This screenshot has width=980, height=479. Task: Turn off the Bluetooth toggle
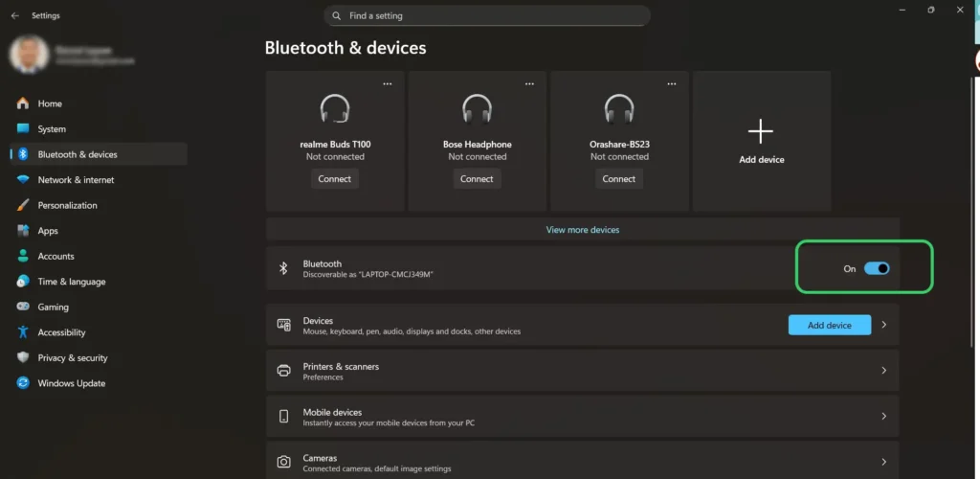tap(877, 268)
